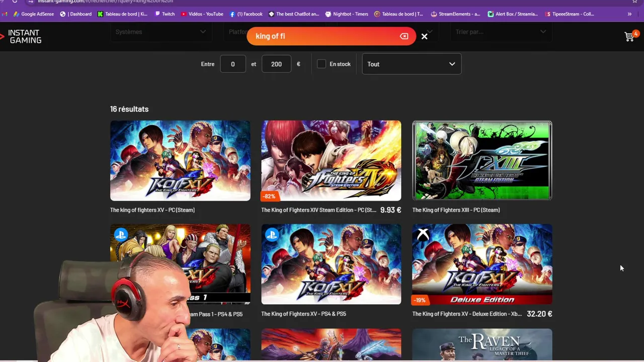Image resolution: width=644 pixels, height=362 pixels.
Task: Open TipeeeStream bookmark
Action: 570,14
